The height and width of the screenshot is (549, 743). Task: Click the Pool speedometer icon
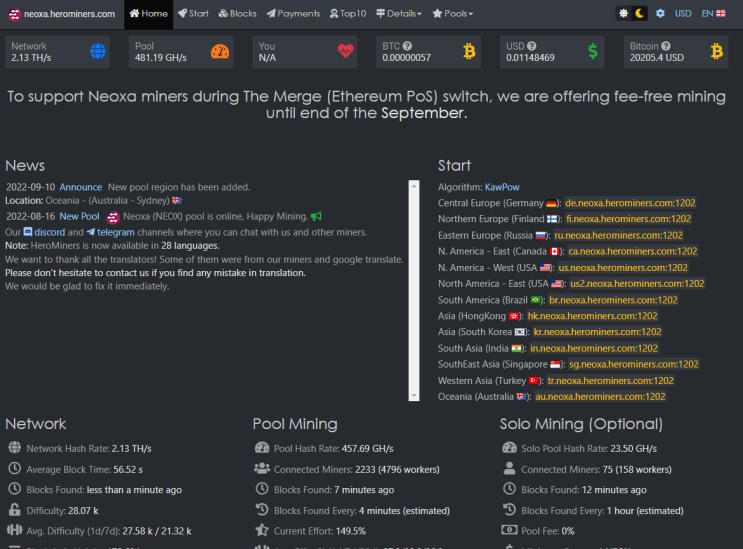pyautogui.click(x=220, y=51)
